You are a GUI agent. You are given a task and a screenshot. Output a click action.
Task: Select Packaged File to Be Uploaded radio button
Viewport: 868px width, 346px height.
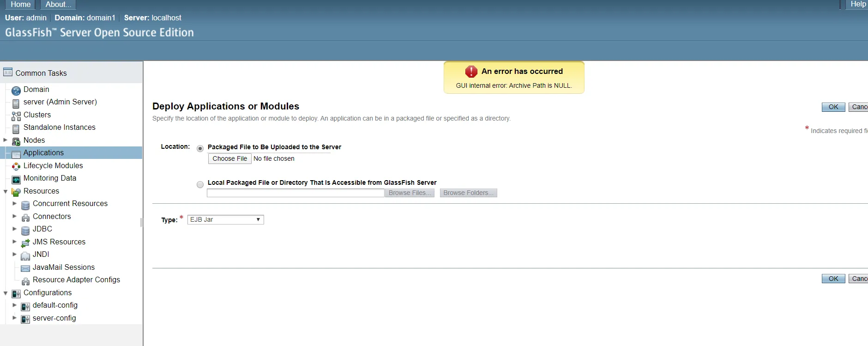[200, 148]
